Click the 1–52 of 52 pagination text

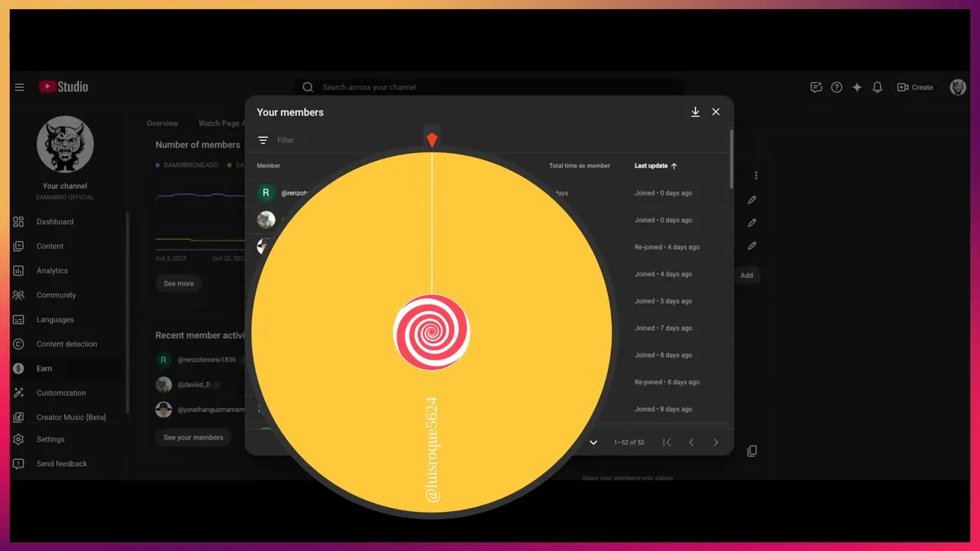coord(629,442)
